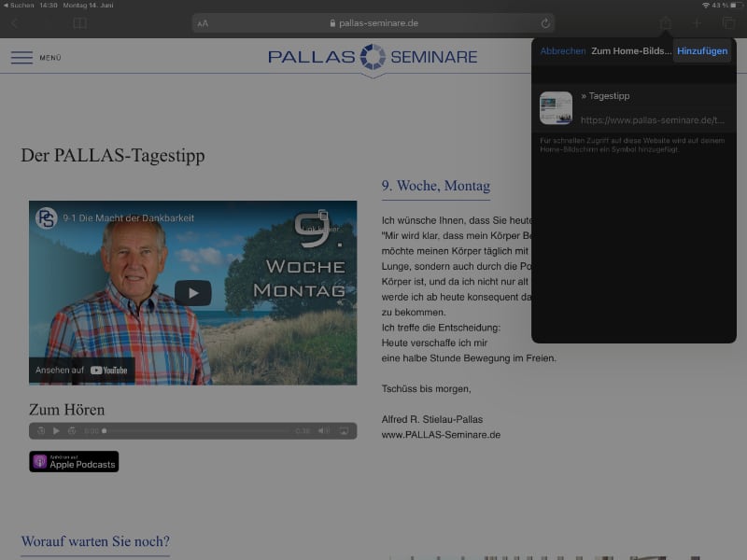747x560 pixels.
Task: Mute audio via the speaker icon
Action: [x=323, y=431]
